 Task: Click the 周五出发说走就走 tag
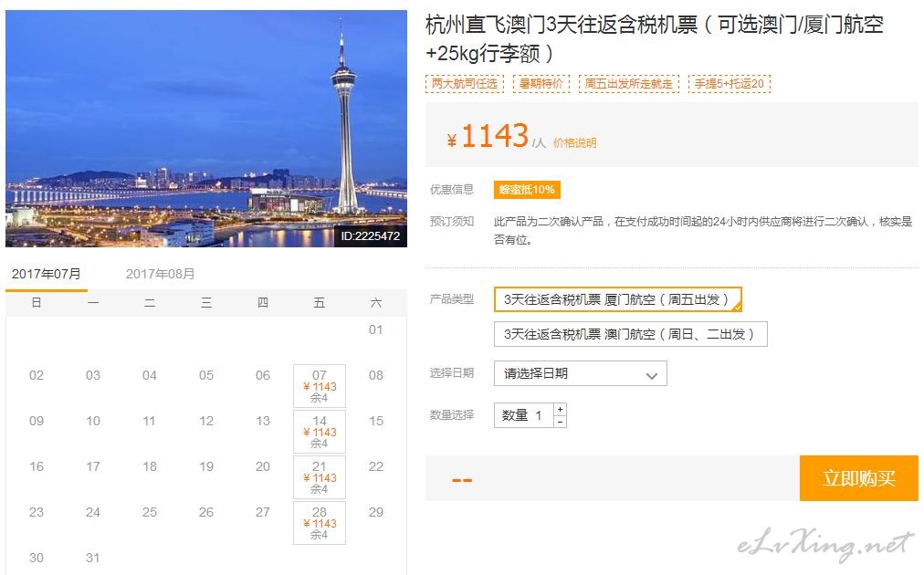tap(629, 84)
